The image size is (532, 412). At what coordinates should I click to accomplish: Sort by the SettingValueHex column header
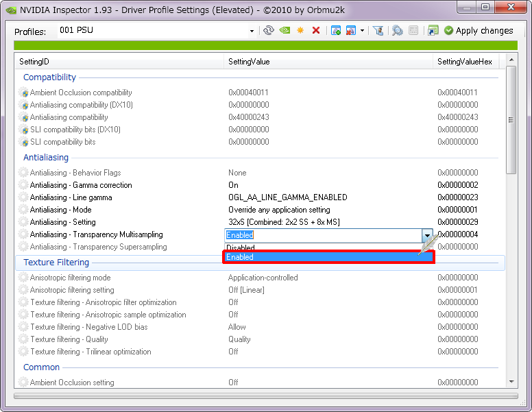tap(465, 62)
